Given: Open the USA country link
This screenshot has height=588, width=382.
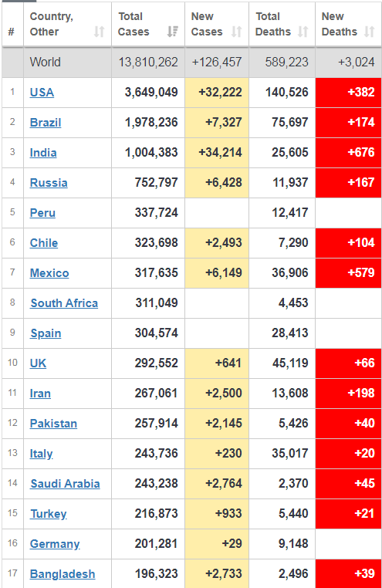Looking at the screenshot, I should pyautogui.click(x=42, y=93).
